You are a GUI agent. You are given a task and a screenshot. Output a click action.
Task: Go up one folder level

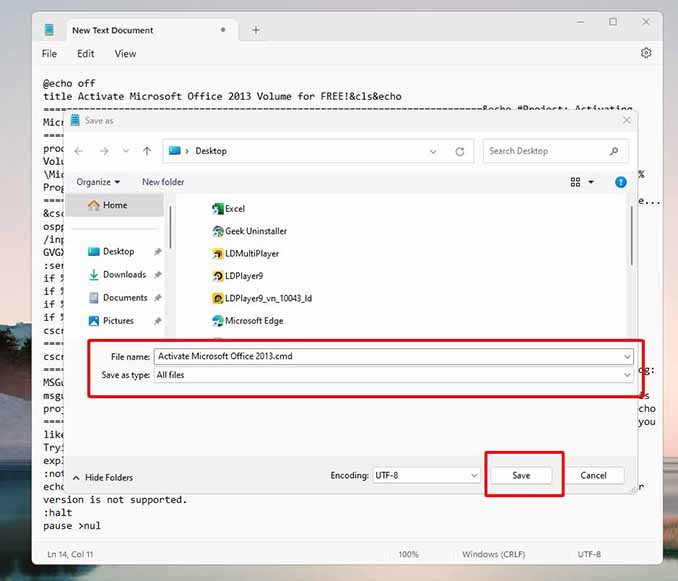147,151
